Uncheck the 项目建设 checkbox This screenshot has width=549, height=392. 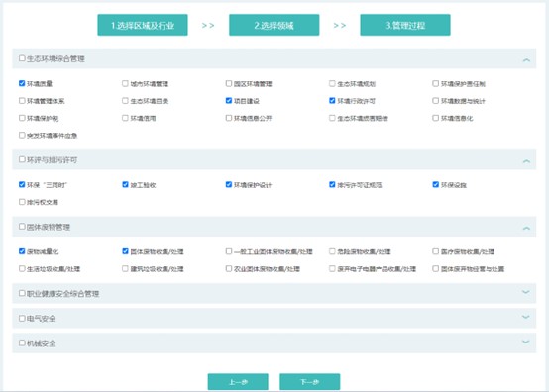(x=229, y=101)
